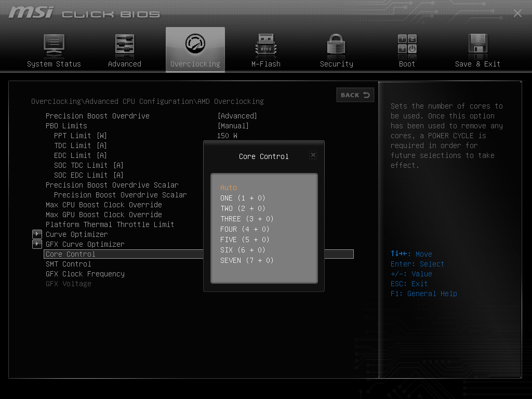Click the 150 W value
Screen dimensions: 532x399
pyautogui.click(x=227, y=136)
